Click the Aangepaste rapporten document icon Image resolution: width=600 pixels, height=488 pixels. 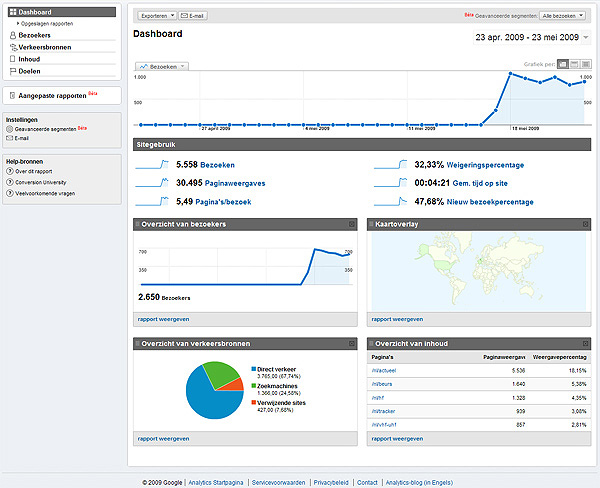12,95
